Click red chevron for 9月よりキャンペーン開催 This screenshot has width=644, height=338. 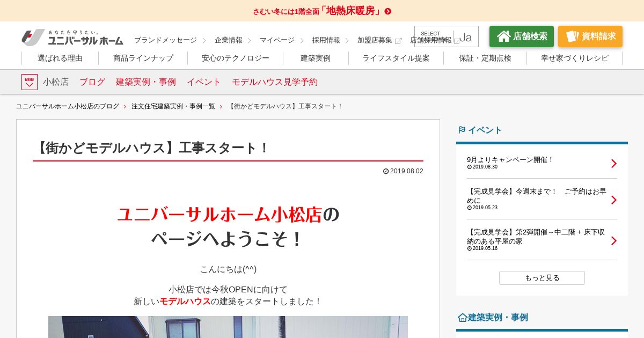tap(614, 163)
